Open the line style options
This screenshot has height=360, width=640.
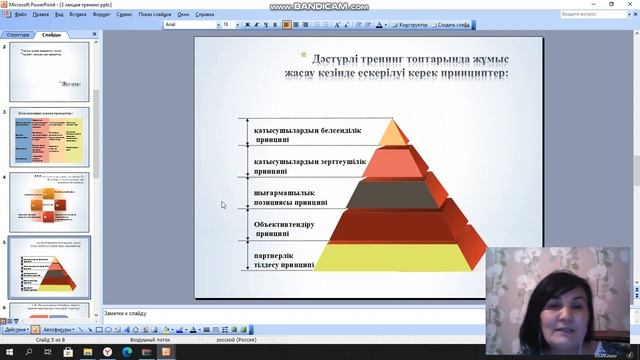click(207, 330)
